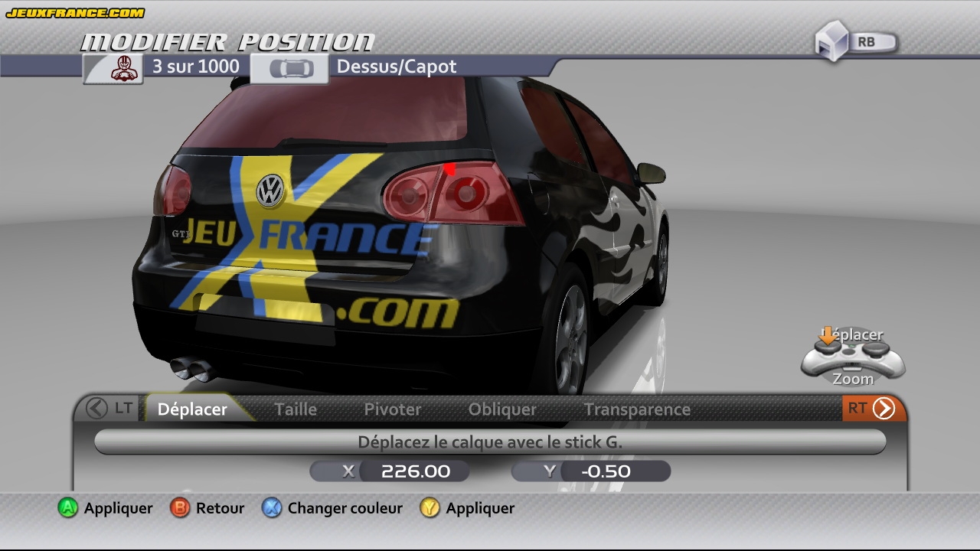Click the RB cube view icon
980x551 pixels.
point(831,41)
